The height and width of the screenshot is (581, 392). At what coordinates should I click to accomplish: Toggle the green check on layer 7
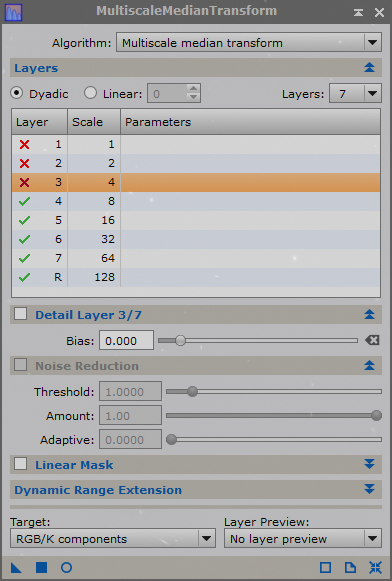point(24,258)
